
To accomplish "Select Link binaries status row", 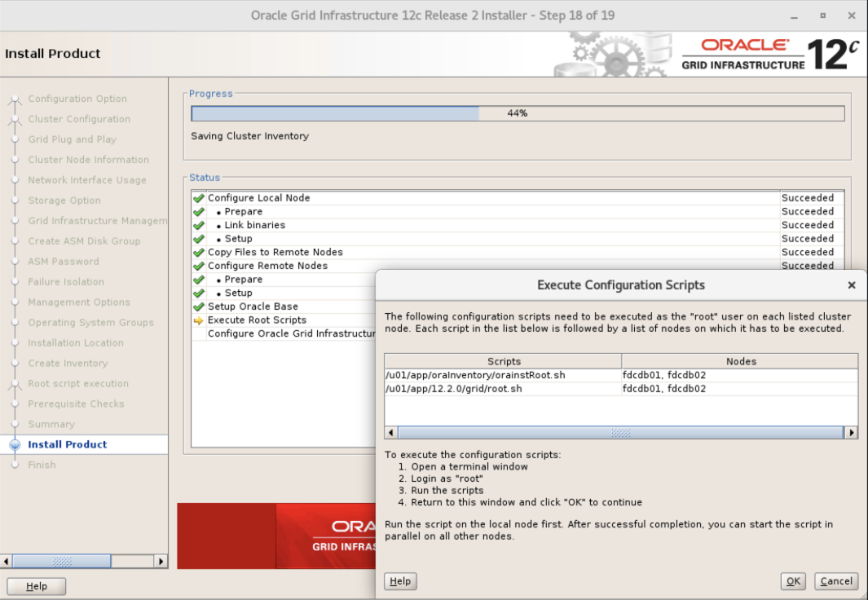I will [x=518, y=225].
